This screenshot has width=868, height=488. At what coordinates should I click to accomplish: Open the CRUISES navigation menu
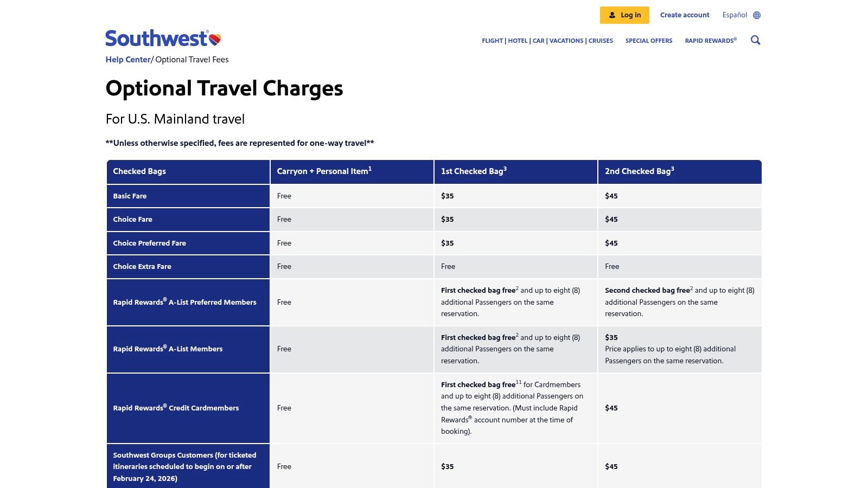pos(601,40)
